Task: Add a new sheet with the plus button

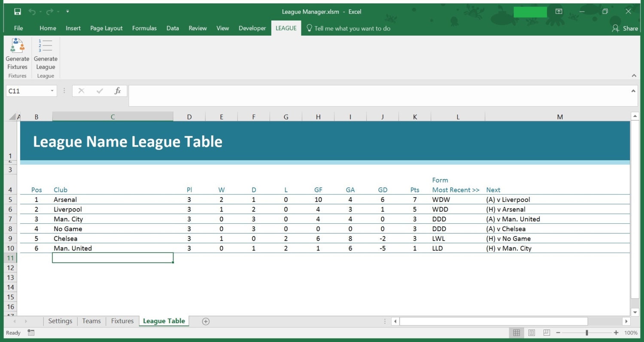Action: point(205,321)
